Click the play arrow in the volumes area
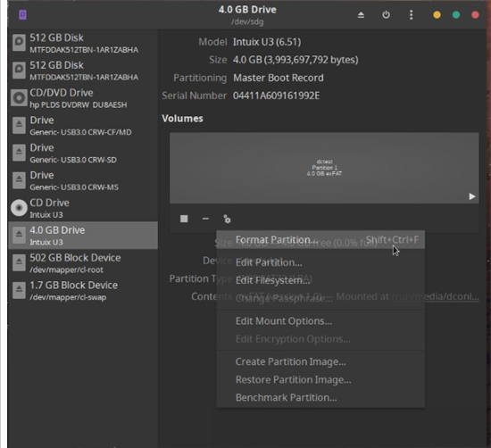The height and width of the screenshot is (448, 491). [x=472, y=196]
